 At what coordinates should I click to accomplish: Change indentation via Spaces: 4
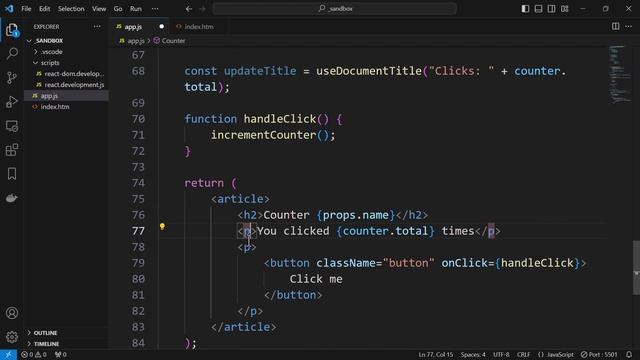(473, 355)
